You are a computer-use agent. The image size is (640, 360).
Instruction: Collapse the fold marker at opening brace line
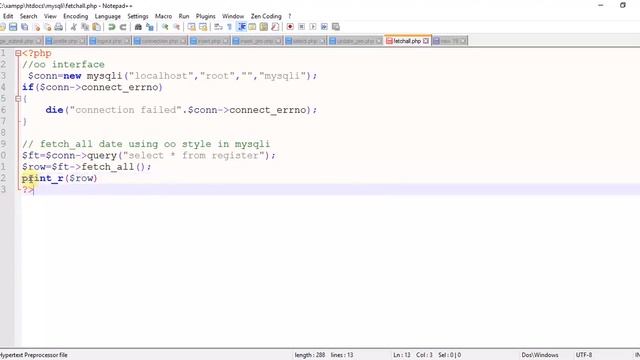tap(18, 98)
